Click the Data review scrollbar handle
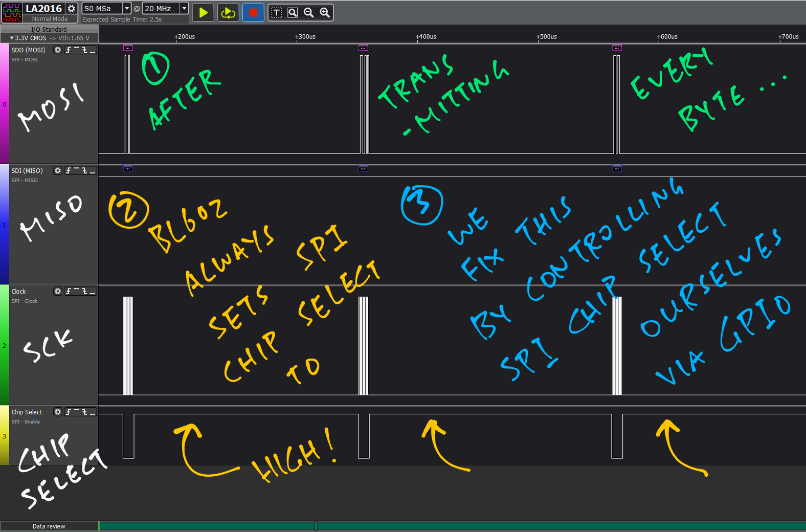Image resolution: width=806 pixels, height=532 pixels. coord(316,526)
